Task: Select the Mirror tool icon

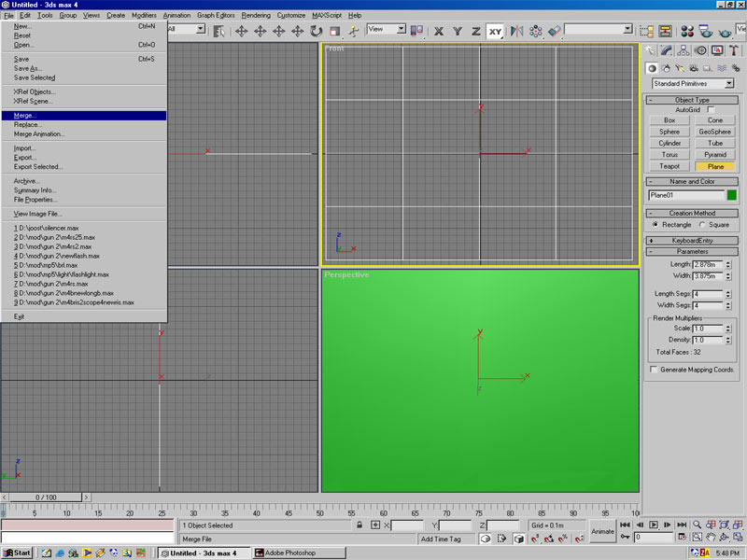Action: pyautogui.click(x=516, y=31)
